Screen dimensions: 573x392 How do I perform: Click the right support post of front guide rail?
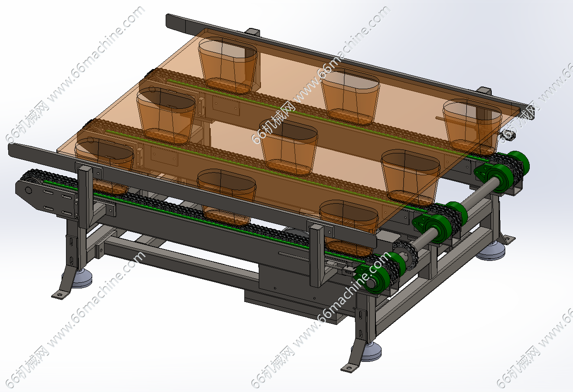316,253
